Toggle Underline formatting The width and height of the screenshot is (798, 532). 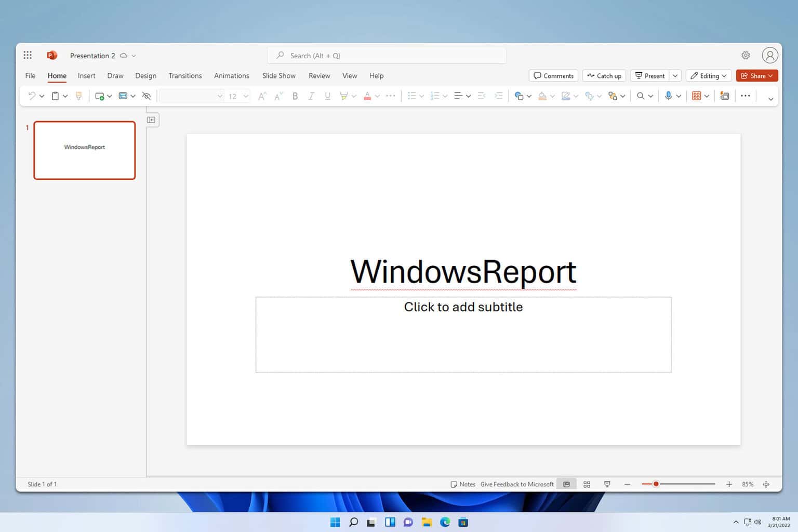327,96
